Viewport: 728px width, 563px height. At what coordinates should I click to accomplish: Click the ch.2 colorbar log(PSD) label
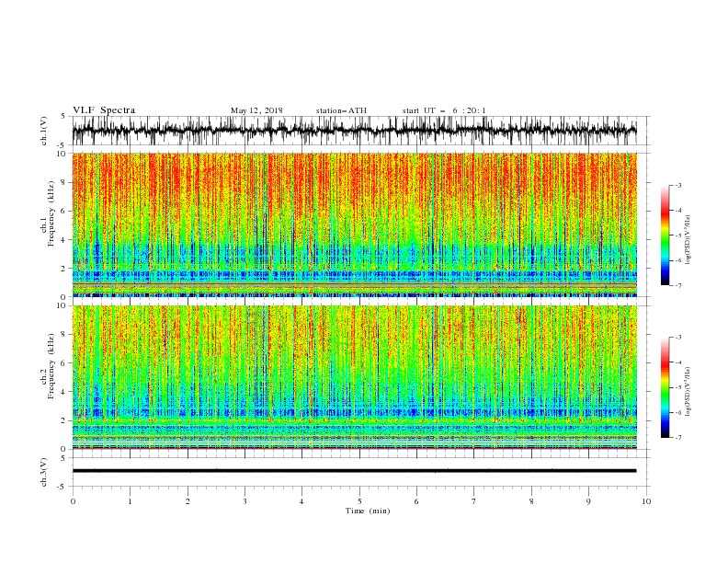tap(688, 392)
